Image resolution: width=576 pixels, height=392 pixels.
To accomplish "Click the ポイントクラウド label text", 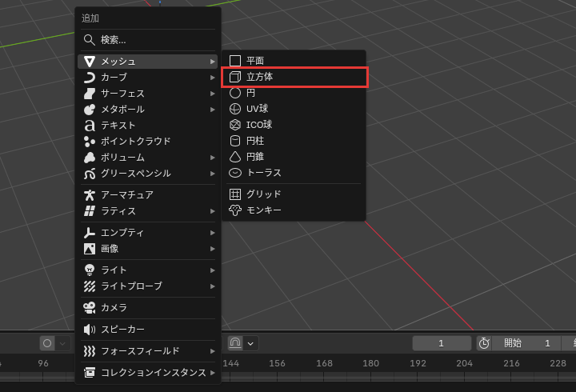I will coord(136,142).
